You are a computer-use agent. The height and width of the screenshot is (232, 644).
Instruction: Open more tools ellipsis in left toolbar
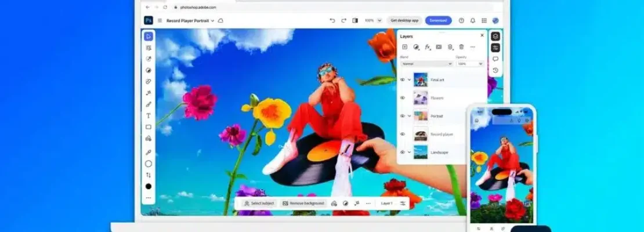tap(149, 198)
